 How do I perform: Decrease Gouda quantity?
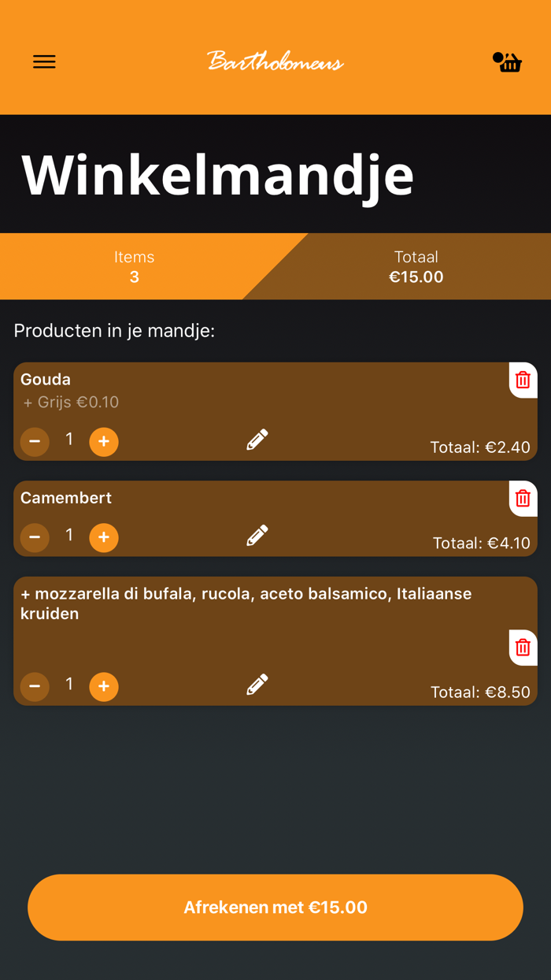coord(35,442)
